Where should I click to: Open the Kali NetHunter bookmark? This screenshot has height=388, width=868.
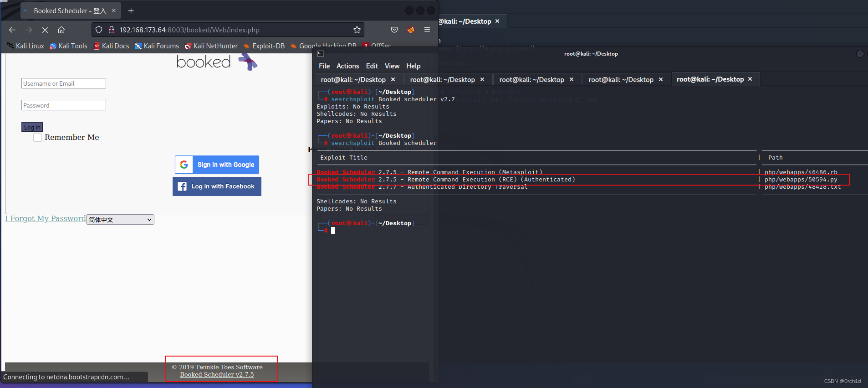pyautogui.click(x=211, y=46)
